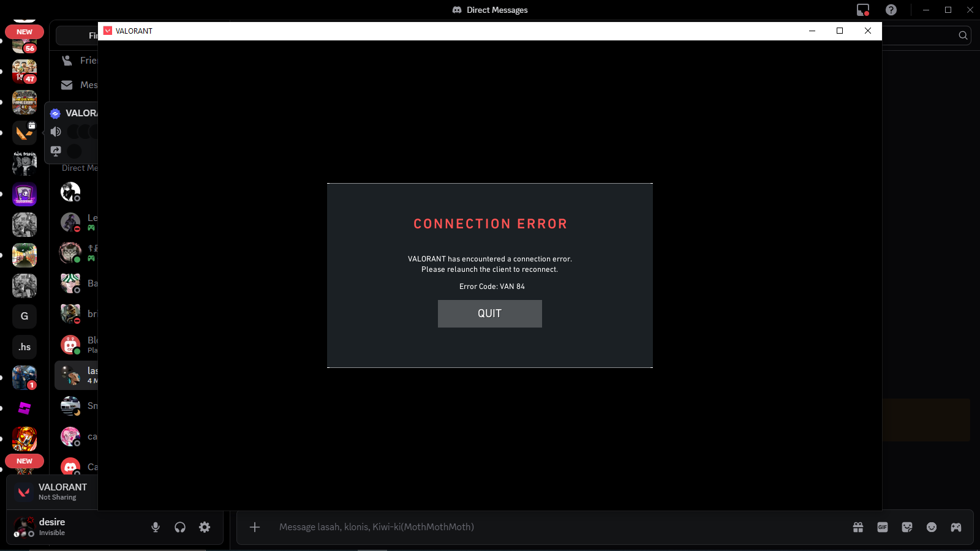
Task: Select the 'las' group DM conversation
Action: [77, 375]
